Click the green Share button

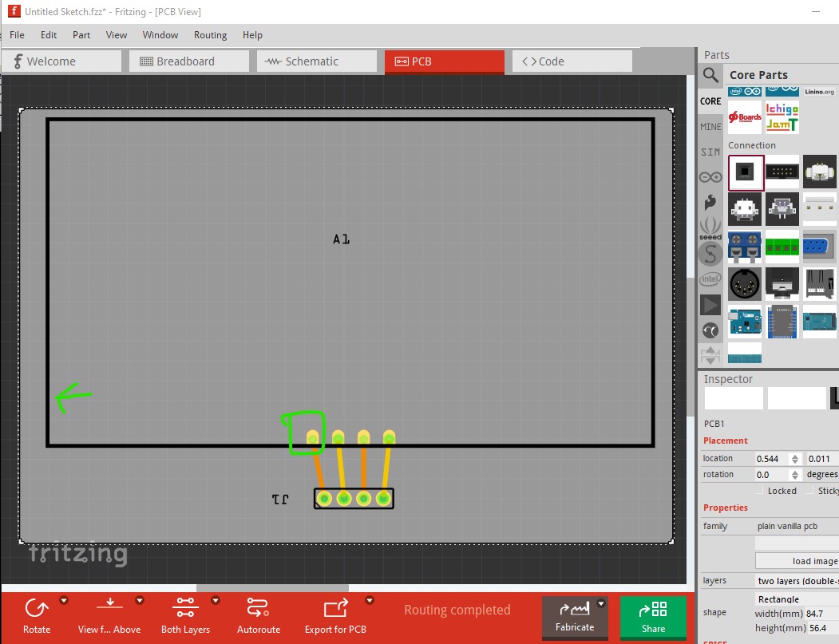[x=653, y=618]
